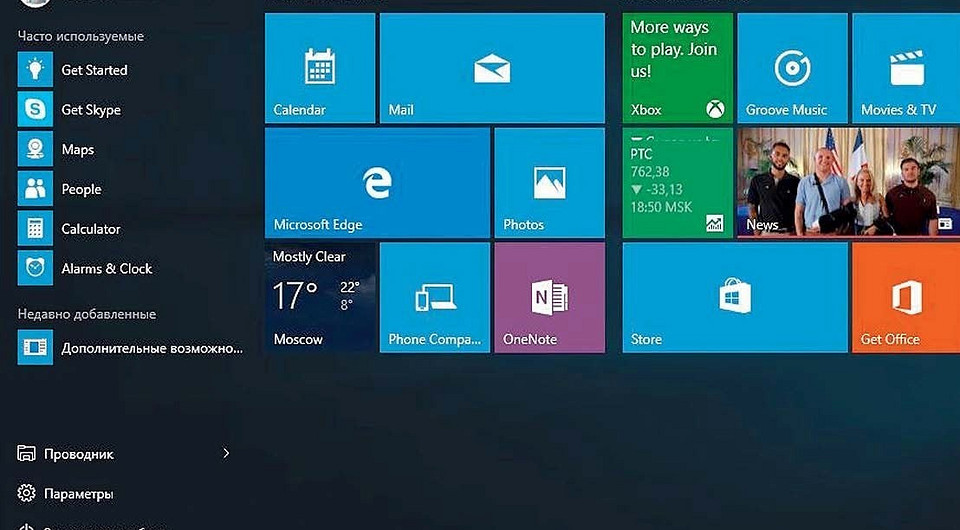Click the Дополнительные возможно... label
The width and height of the screenshot is (960, 530).
pos(152,348)
